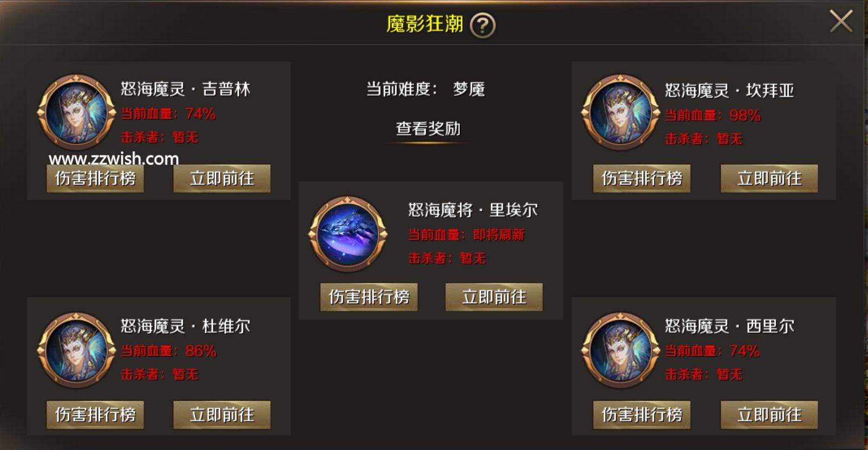
Task: Click the 梦魇 difficulty label
Action: coord(469,89)
